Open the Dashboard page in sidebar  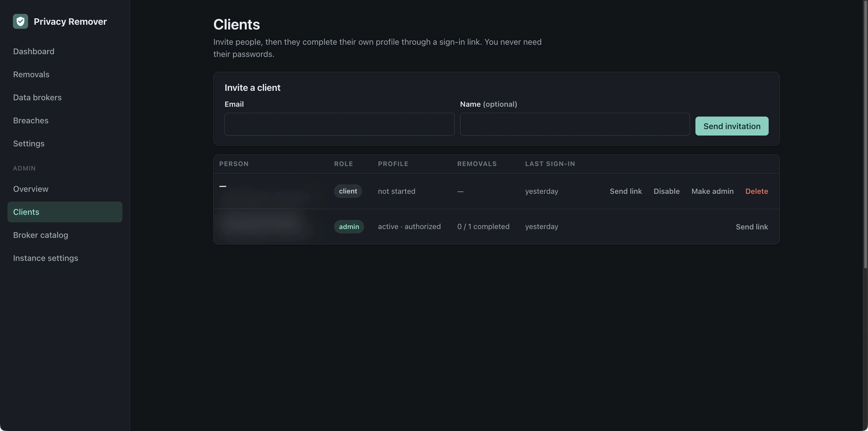pyautogui.click(x=33, y=52)
